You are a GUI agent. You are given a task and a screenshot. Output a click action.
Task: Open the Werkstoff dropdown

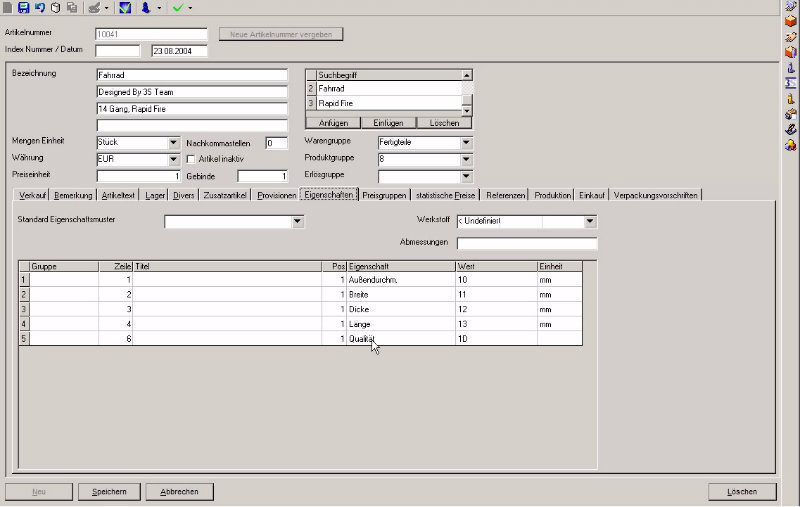coord(590,222)
